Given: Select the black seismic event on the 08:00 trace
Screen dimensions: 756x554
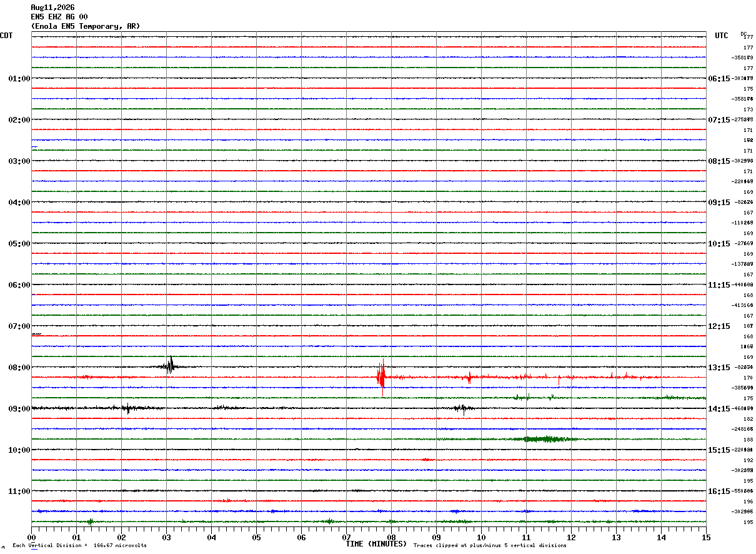Looking at the screenshot, I should (x=170, y=366).
